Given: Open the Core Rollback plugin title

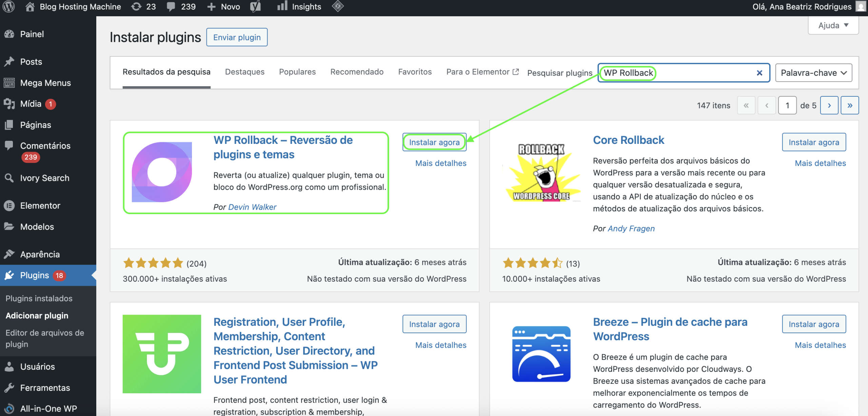Looking at the screenshot, I should pos(629,140).
